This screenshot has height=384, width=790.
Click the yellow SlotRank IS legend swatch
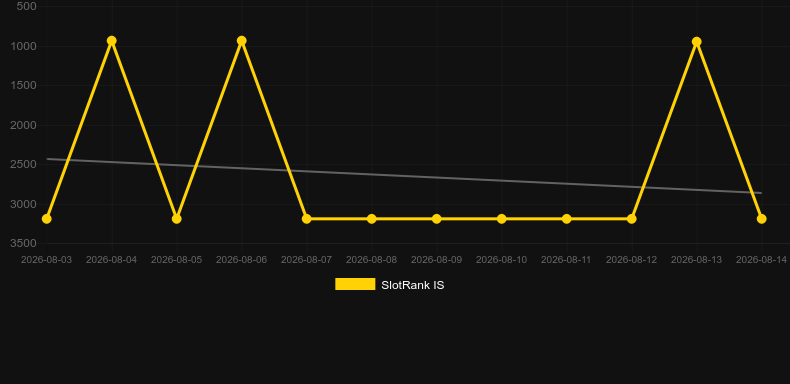pos(355,284)
